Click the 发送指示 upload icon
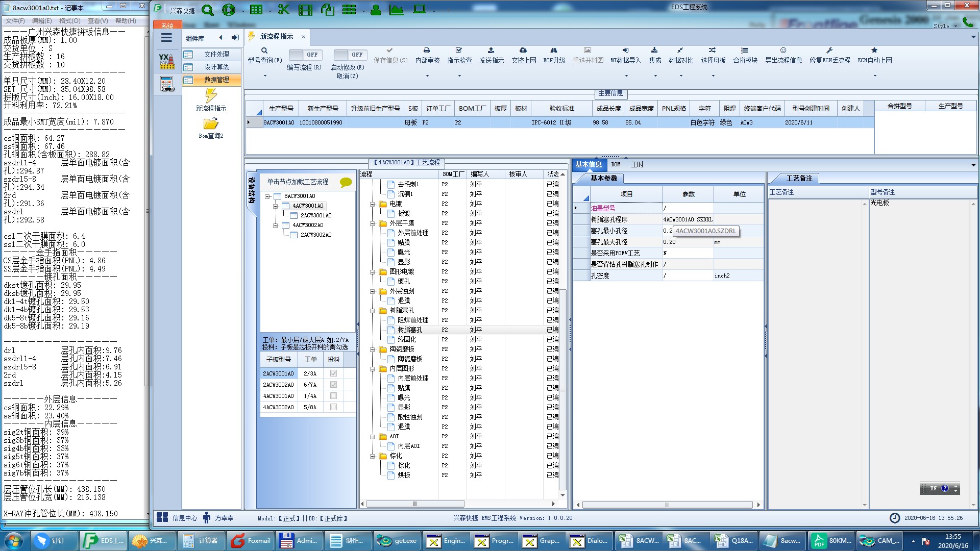 coord(491,51)
